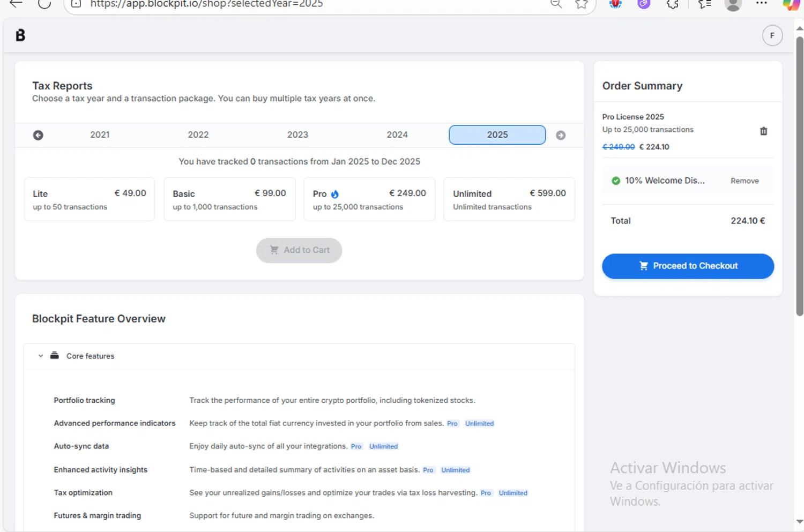The image size is (804, 532).
Task: Select the 2023 tax year
Action: 297,135
